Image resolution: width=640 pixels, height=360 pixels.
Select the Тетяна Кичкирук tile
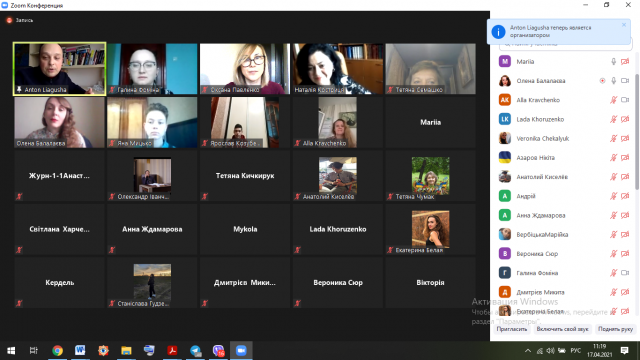click(245, 176)
